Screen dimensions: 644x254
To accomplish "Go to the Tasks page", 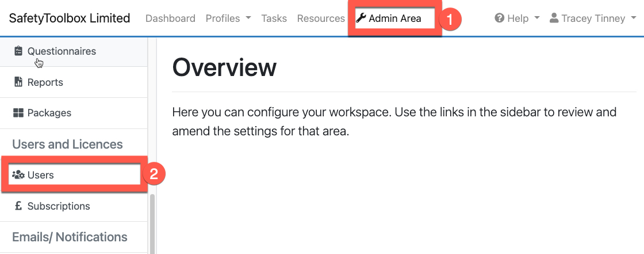I will click(274, 18).
